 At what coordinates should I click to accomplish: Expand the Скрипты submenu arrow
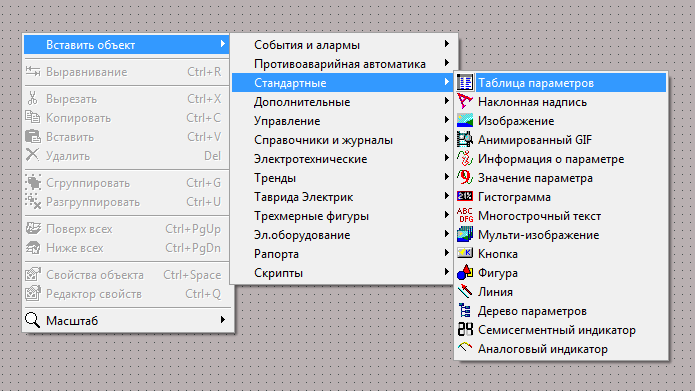click(x=447, y=272)
